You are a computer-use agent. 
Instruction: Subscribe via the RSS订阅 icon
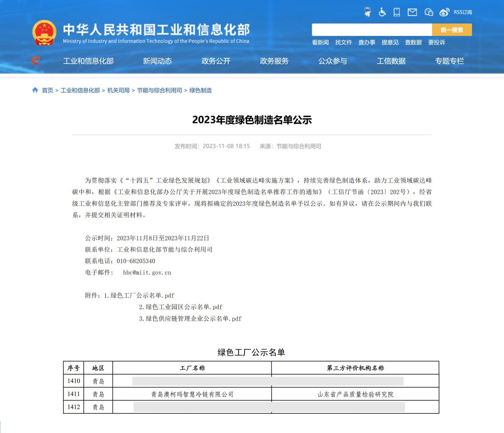(x=461, y=12)
